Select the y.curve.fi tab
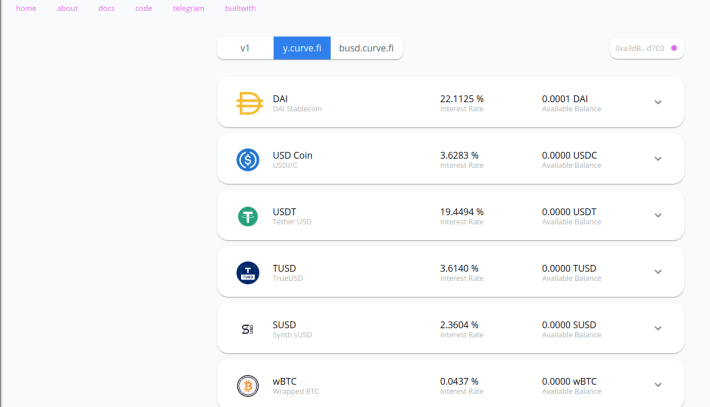 (302, 48)
